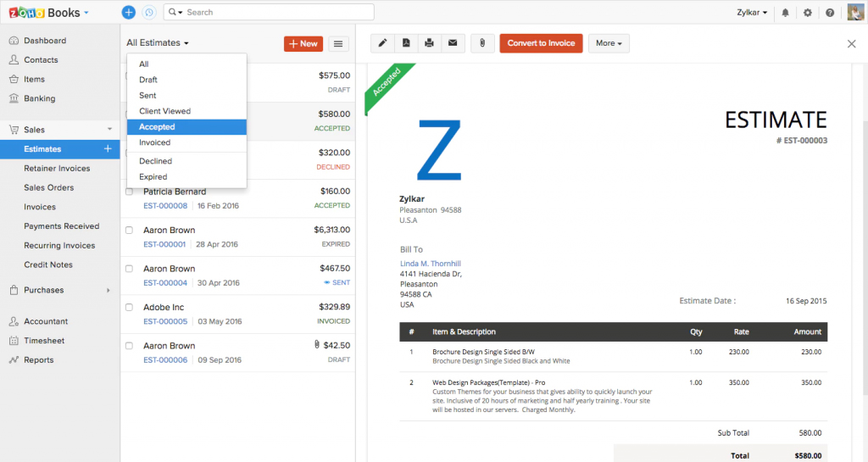868x462 pixels.
Task: Click the pencil edit icon for the estimate
Action: tap(382, 43)
